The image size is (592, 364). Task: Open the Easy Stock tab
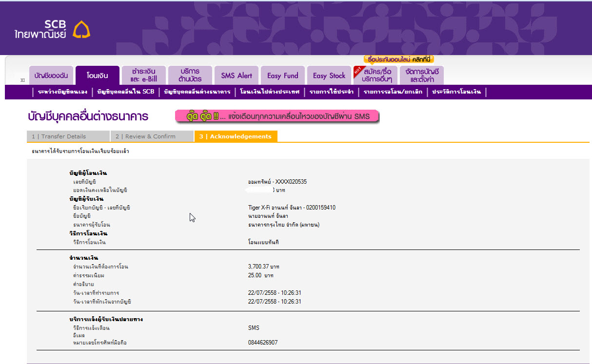coord(329,76)
